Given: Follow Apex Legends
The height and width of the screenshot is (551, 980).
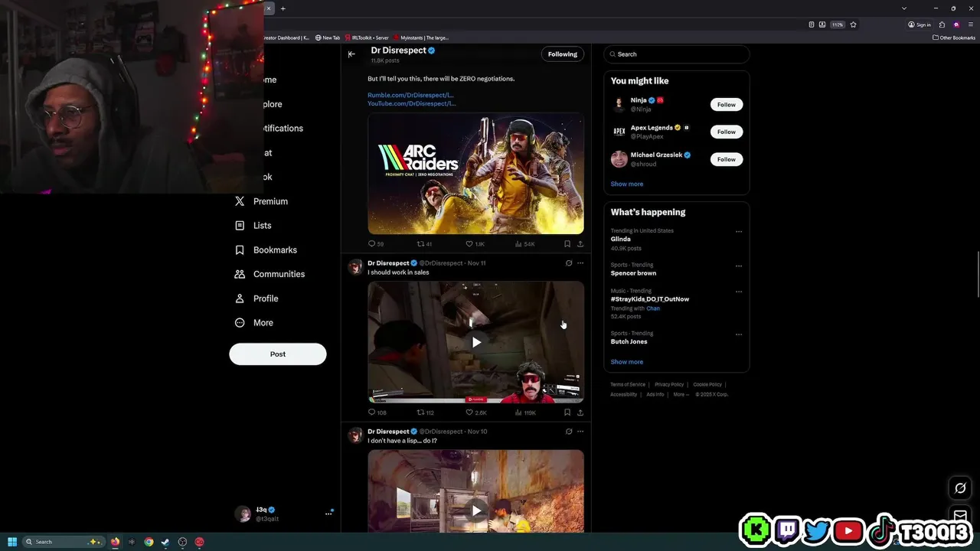Looking at the screenshot, I should pyautogui.click(x=726, y=132).
